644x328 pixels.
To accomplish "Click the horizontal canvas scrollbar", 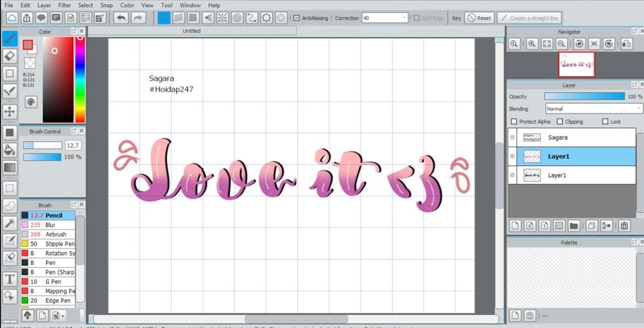I will click(296, 319).
